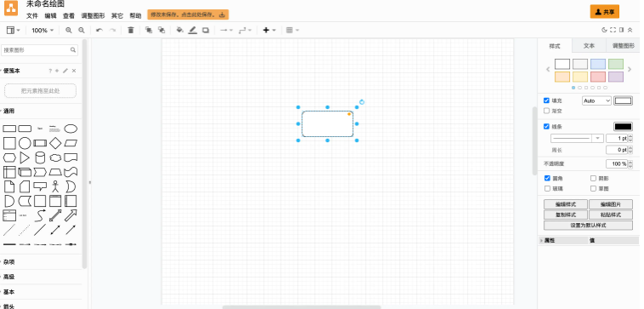
Task: Select the ellipse shape from library
Action: 71,129
